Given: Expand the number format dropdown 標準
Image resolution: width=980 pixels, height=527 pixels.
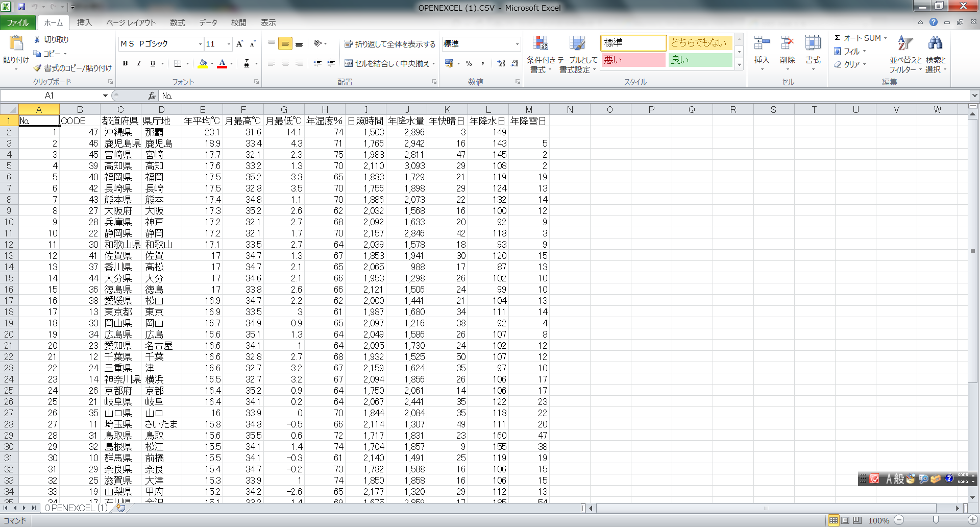Looking at the screenshot, I should (x=517, y=44).
